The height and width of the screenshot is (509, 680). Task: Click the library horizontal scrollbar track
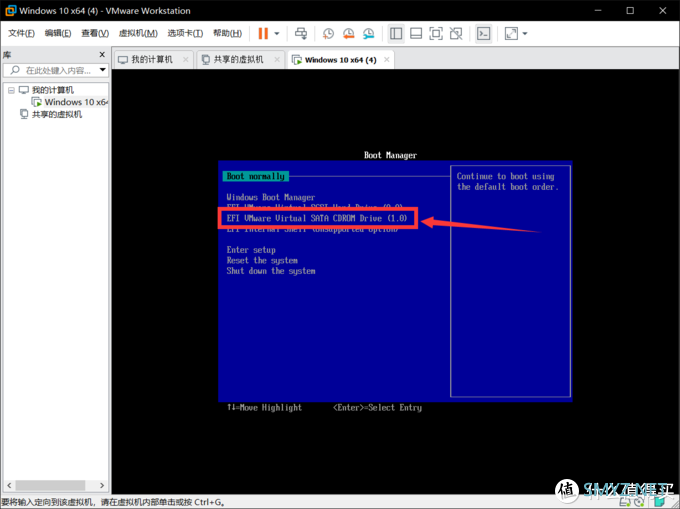click(x=56, y=485)
